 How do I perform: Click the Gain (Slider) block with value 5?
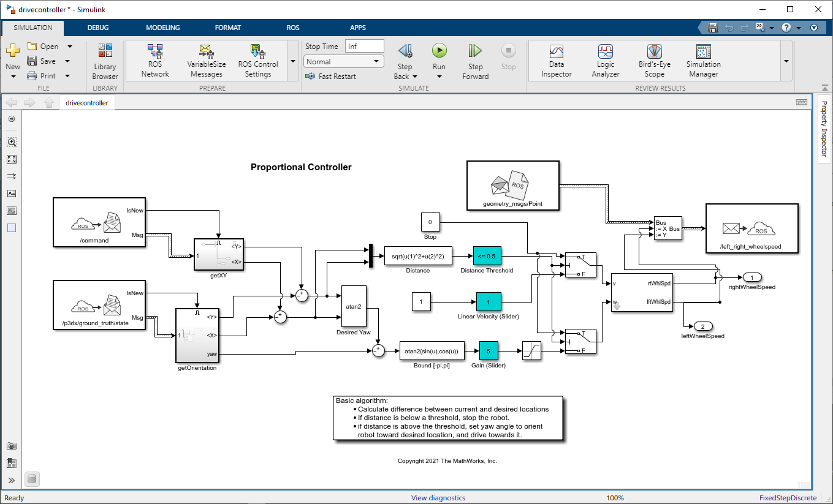[489, 352]
